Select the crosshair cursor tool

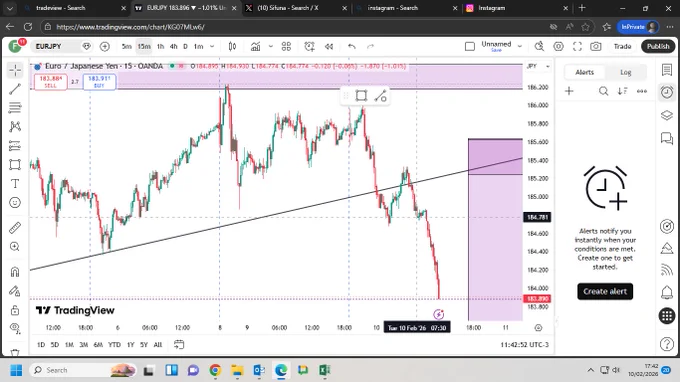pos(15,70)
